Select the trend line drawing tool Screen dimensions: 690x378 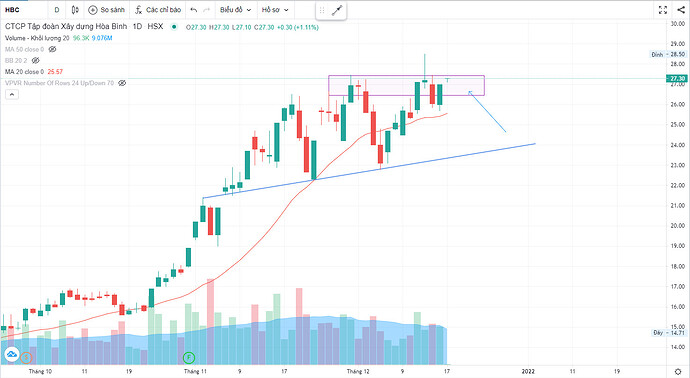point(337,11)
